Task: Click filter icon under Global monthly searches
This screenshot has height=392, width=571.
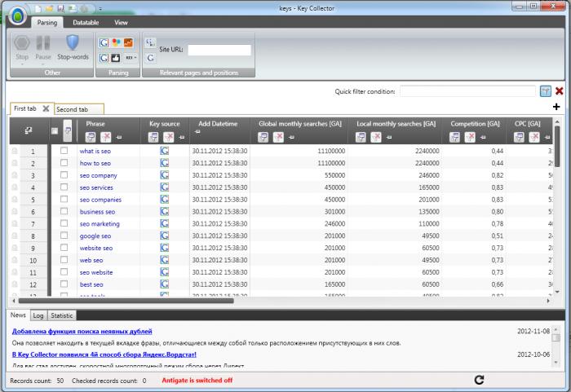Action: point(263,137)
